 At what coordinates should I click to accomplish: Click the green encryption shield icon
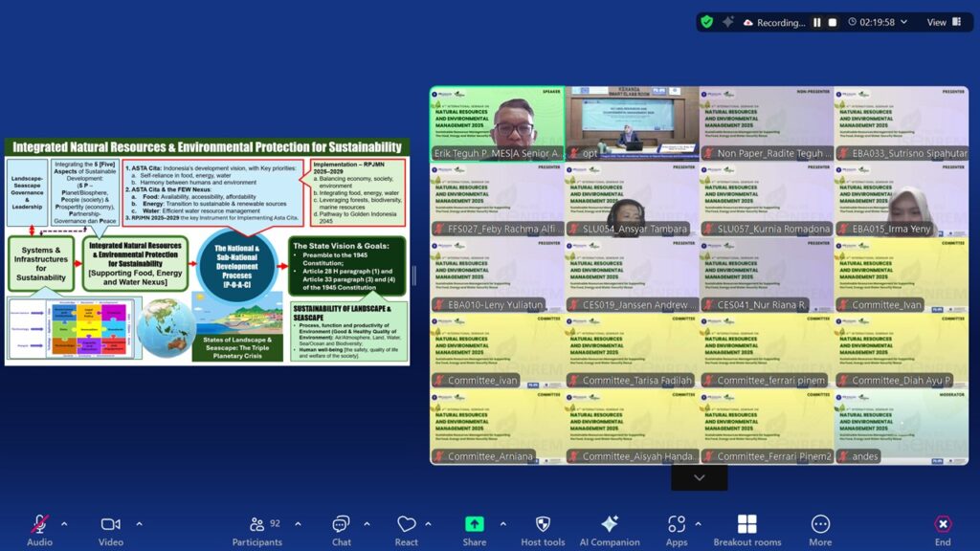coord(706,22)
